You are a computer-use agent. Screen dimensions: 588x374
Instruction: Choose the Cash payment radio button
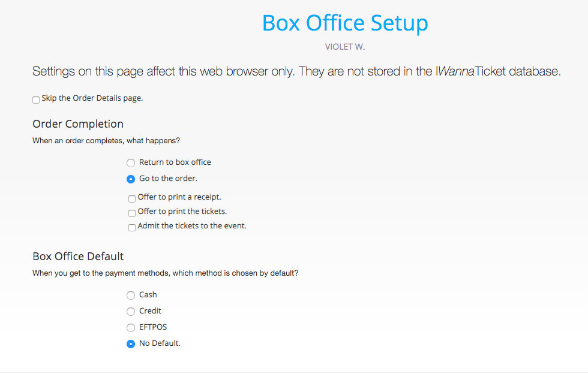131,295
